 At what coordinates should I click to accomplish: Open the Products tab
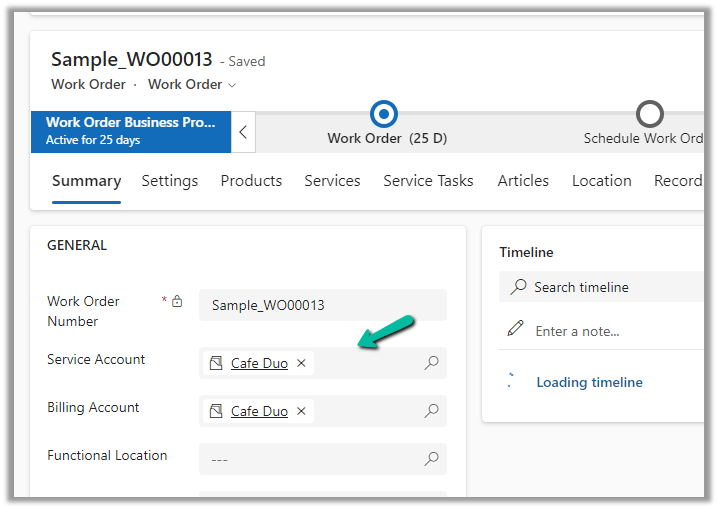[251, 181]
